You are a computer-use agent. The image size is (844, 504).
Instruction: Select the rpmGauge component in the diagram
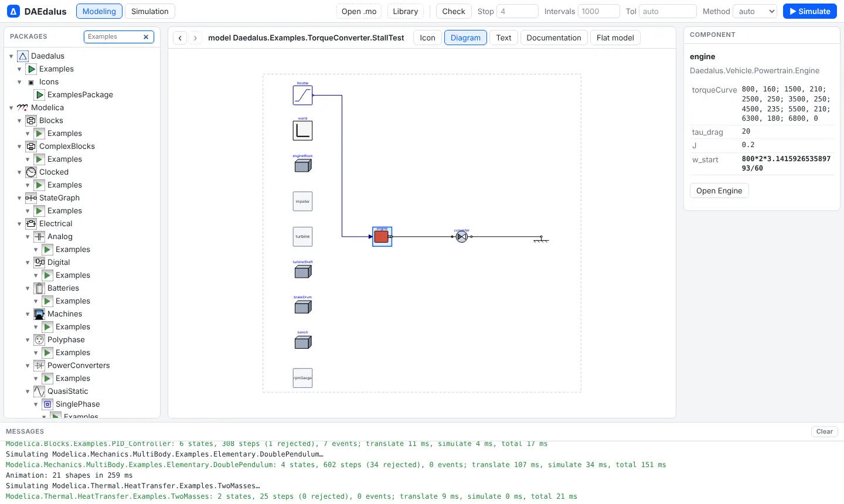(x=302, y=377)
